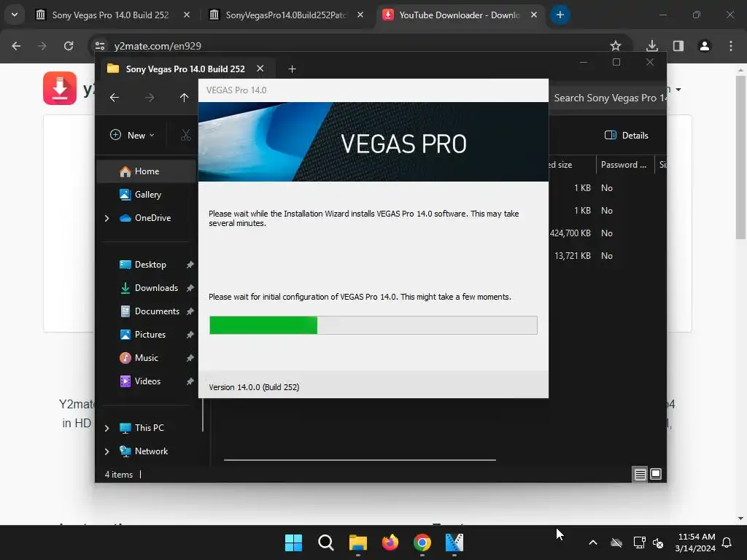The width and height of the screenshot is (747, 560).
Task: Sort by the Password column header
Action: point(624,165)
